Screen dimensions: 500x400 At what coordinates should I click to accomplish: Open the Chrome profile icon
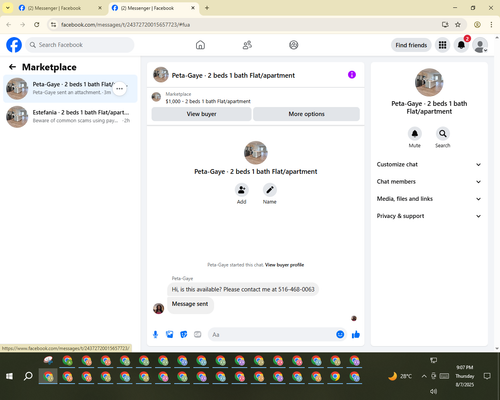[x=477, y=25]
